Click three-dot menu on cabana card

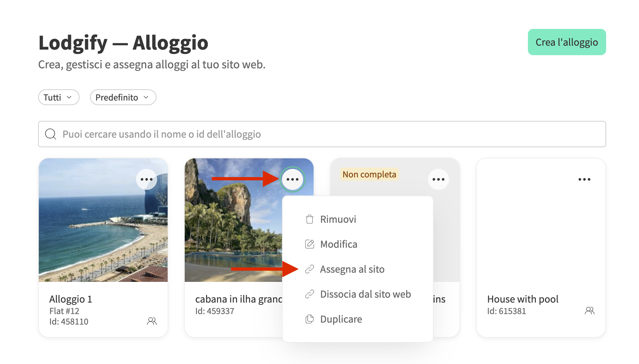pyautogui.click(x=292, y=179)
